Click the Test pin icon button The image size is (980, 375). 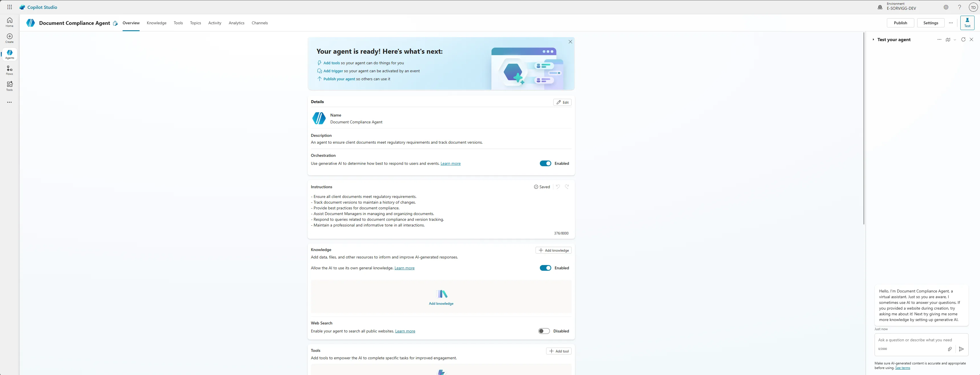click(967, 23)
